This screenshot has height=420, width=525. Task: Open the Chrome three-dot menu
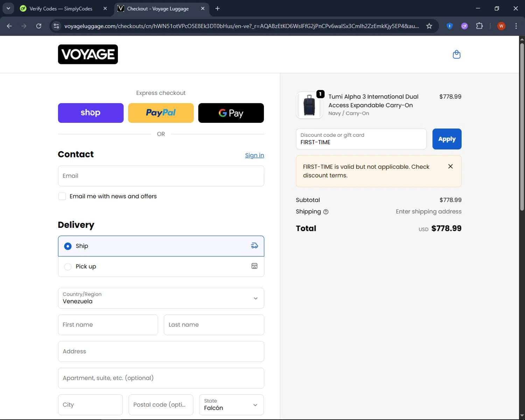[x=516, y=26]
